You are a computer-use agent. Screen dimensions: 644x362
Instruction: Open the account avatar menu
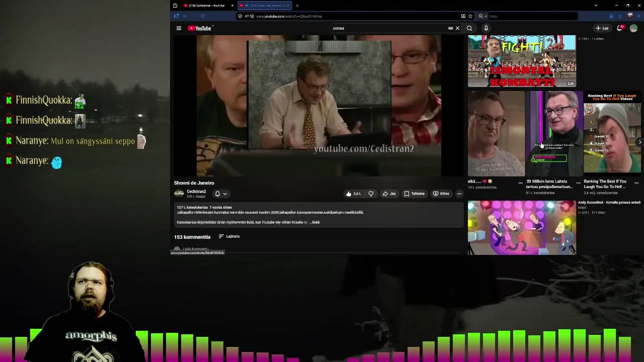coord(633,28)
